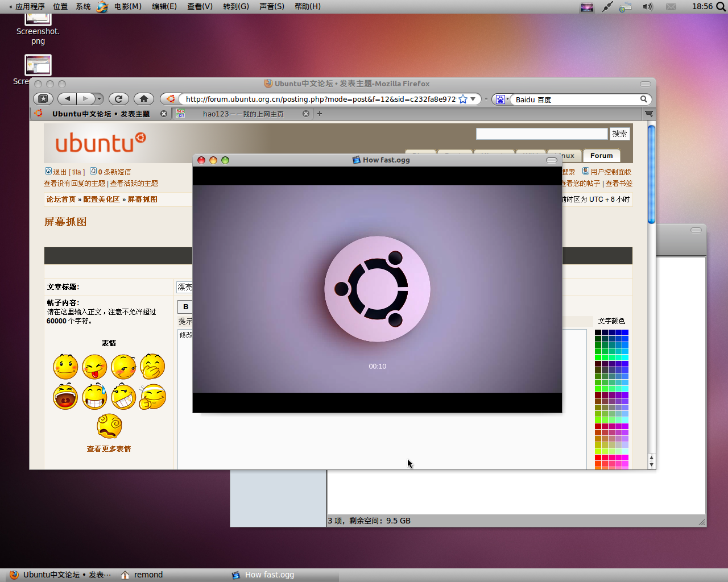Image resolution: width=728 pixels, height=582 pixels.
Task: Select the Forum navigation tab
Action: pyautogui.click(x=601, y=156)
